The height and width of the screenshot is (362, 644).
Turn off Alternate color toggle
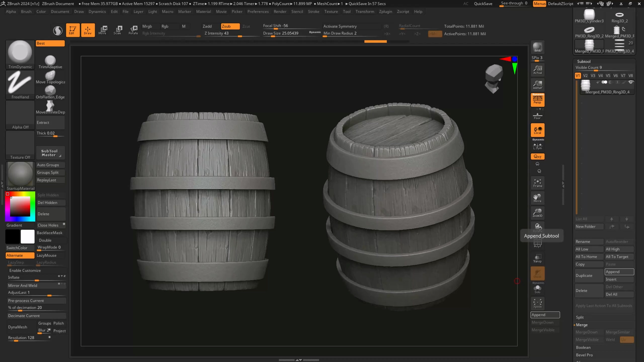pyautogui.click(x=20, y=255)
